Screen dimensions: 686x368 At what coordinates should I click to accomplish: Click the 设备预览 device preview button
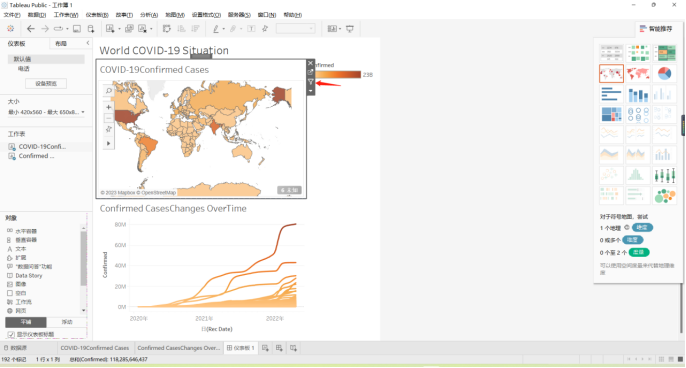tap(46, 84)
